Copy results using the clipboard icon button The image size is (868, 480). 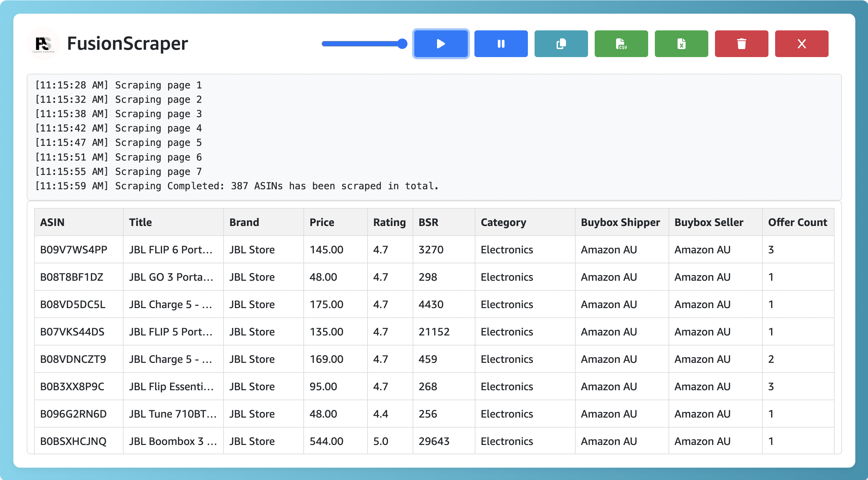coord(561,44)
